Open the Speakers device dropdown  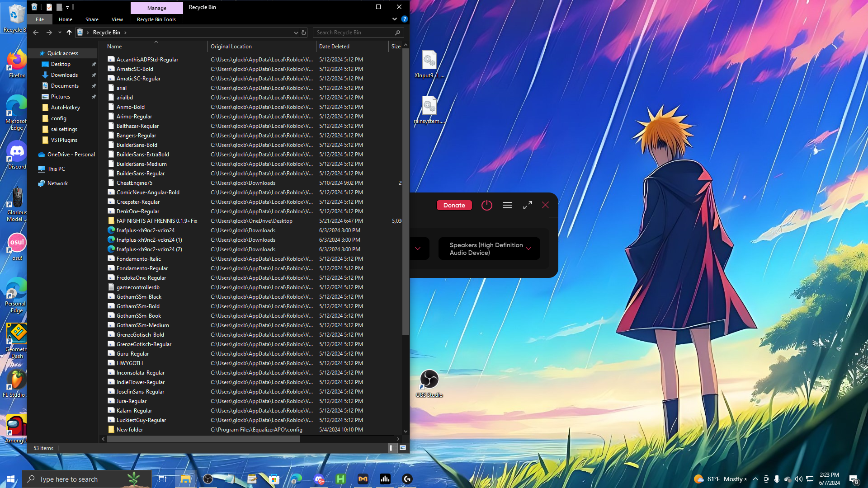coord(489,249)
